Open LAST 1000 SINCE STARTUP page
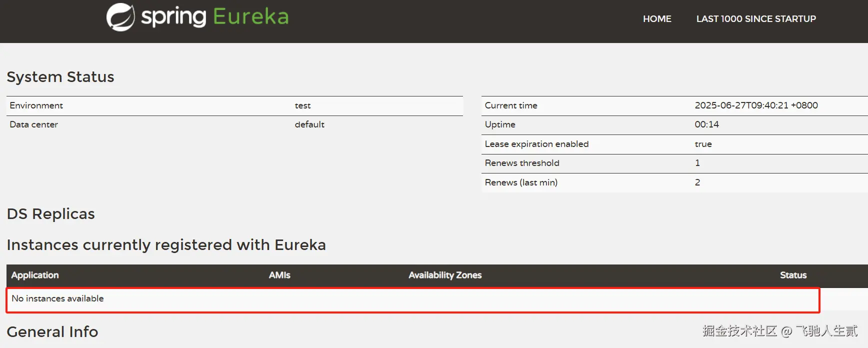The height and width of the screenshot is (348, 868). pyautogui.click(x=756, y=19)
